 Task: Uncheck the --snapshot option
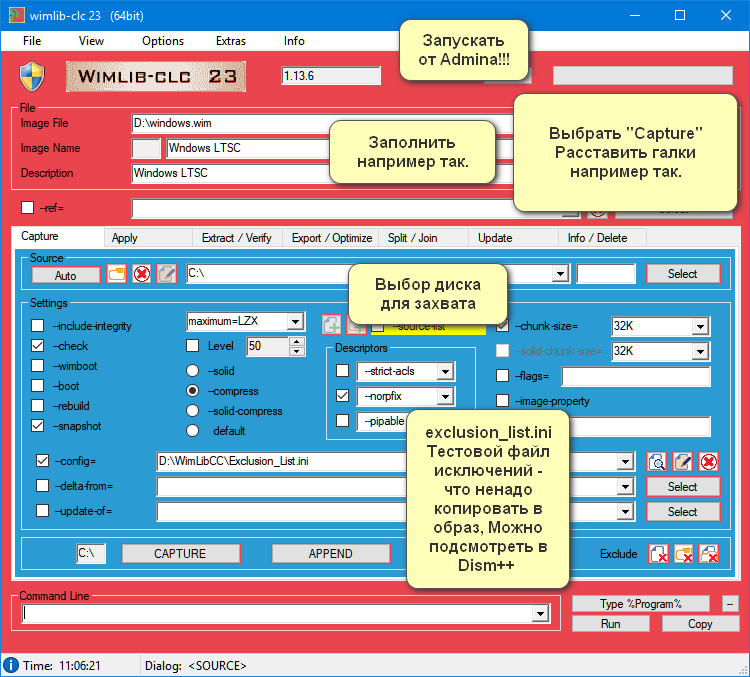(37, 426)
